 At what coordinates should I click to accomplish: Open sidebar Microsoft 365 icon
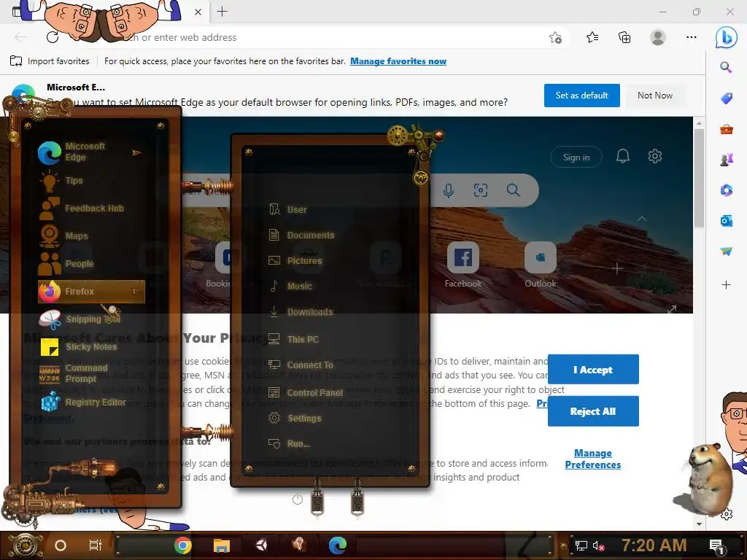click(726, 190)
